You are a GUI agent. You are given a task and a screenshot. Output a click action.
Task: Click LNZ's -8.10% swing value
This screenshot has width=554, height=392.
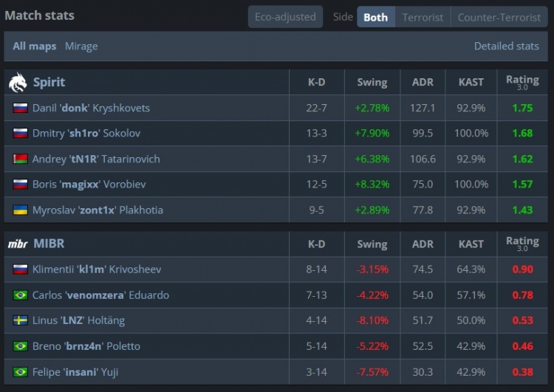click(x=372, y=320)
